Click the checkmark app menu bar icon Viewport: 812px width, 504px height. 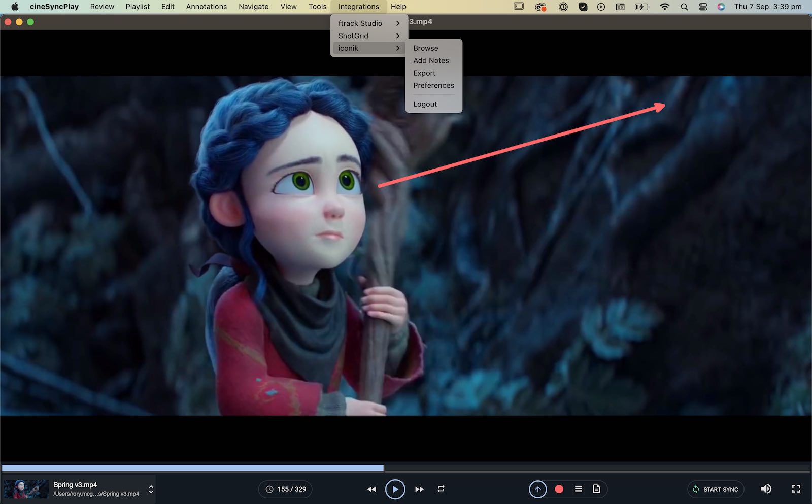pyautogui.click(x=583, y=7)
